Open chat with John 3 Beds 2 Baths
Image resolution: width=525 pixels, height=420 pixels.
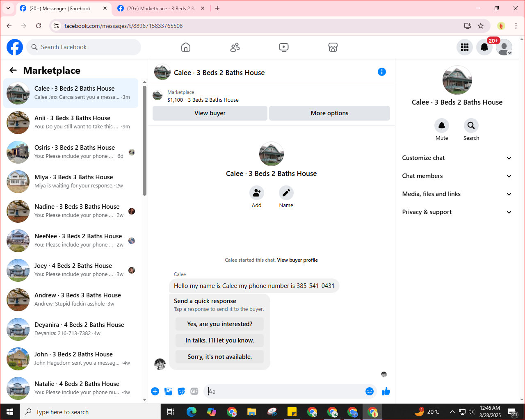(x=71, y=359)
